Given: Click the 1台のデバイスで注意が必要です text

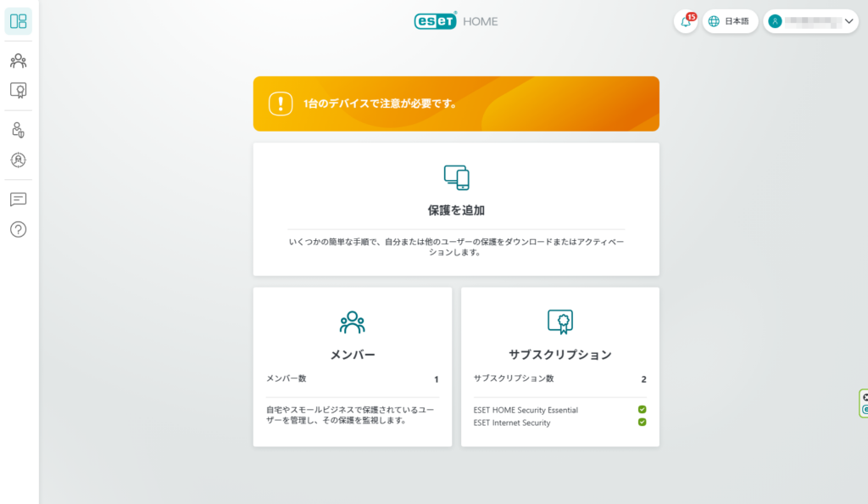Looking at the screenshot, I should pos(381,104).
